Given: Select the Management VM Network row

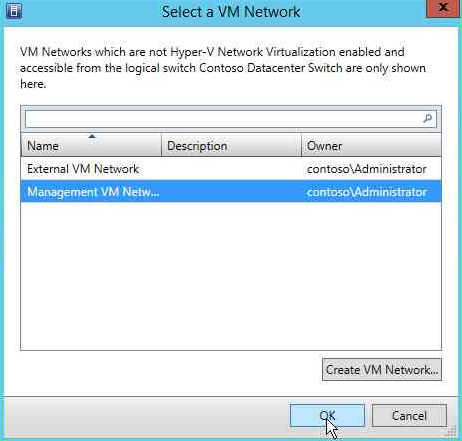Looking at the screenshot, I should 231,192.
